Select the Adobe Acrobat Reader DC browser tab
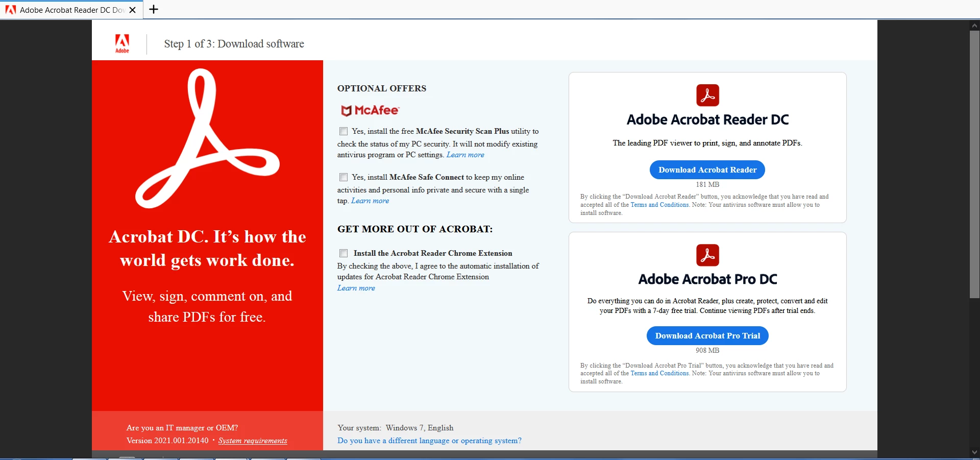Screen dimensions: 980x460 point(71,10)
